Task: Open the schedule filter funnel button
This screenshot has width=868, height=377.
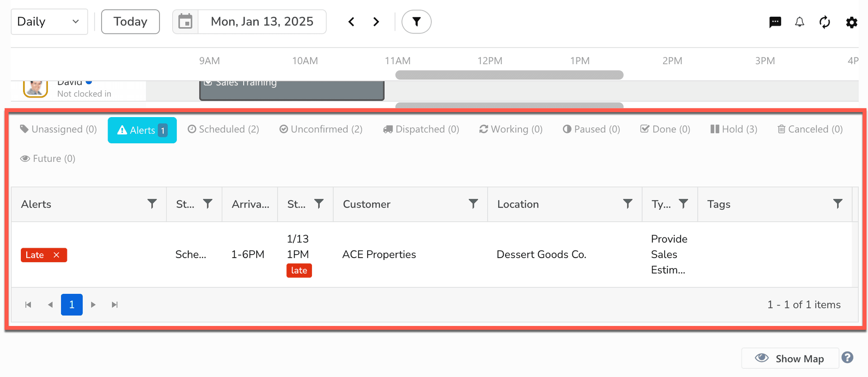Action: [x=416, y=22]
